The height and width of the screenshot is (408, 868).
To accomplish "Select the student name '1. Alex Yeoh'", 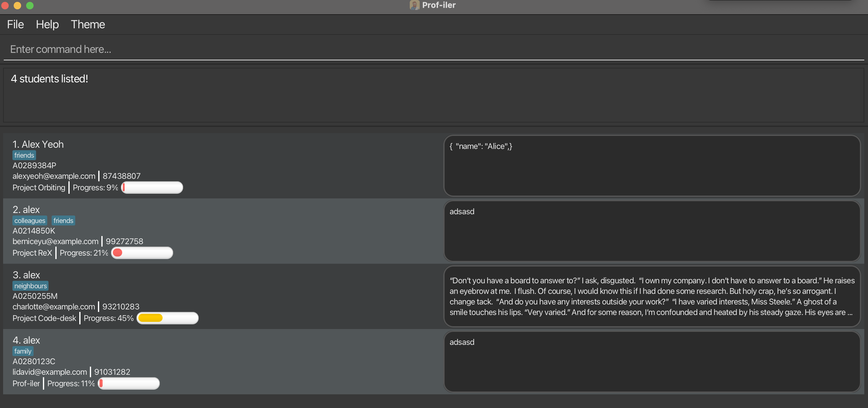I will (x=38, y=144).
